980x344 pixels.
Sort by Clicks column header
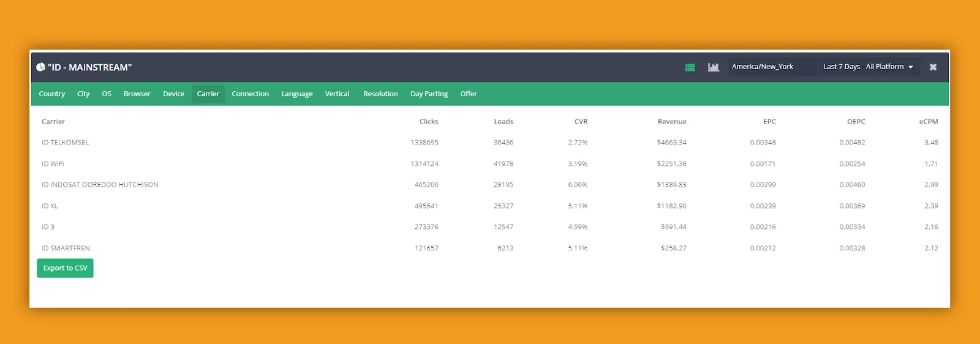coord(429,122)
